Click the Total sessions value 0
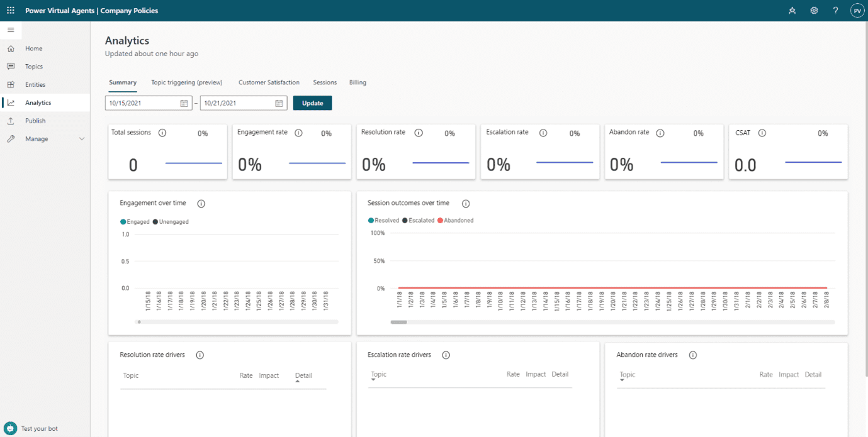 coord(133,165)
